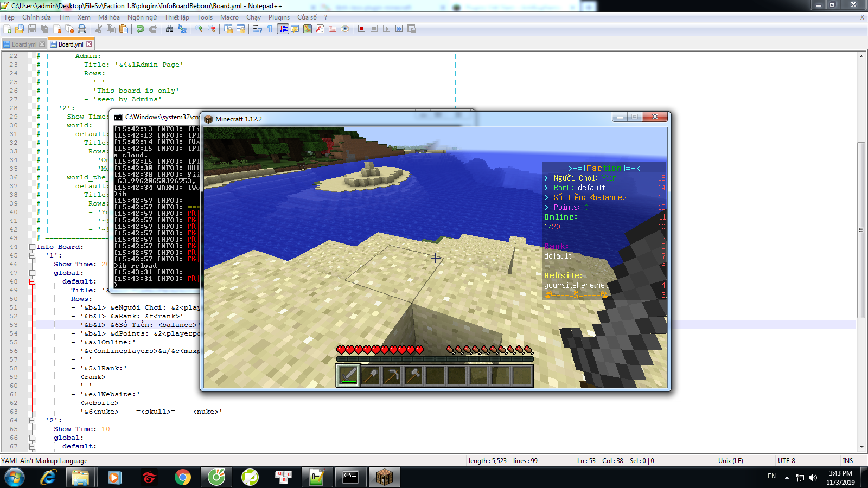Image resolution: width=868 pixels, height=488 pixels.
Task: Click the Open file toolbar icon
Action: click(20, 29)
